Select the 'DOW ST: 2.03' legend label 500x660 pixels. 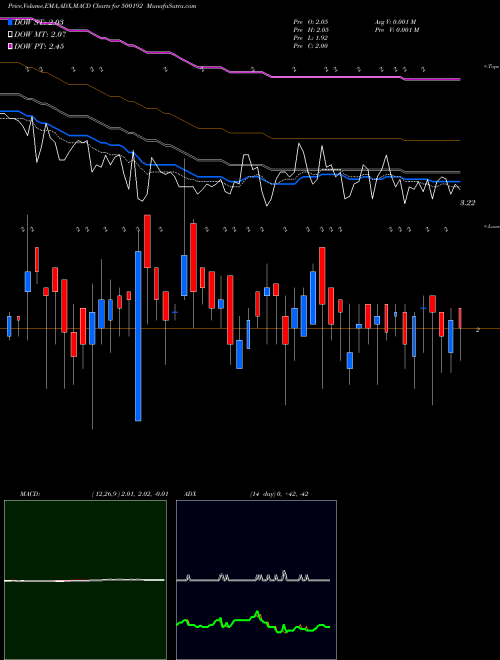coord(39,22)
